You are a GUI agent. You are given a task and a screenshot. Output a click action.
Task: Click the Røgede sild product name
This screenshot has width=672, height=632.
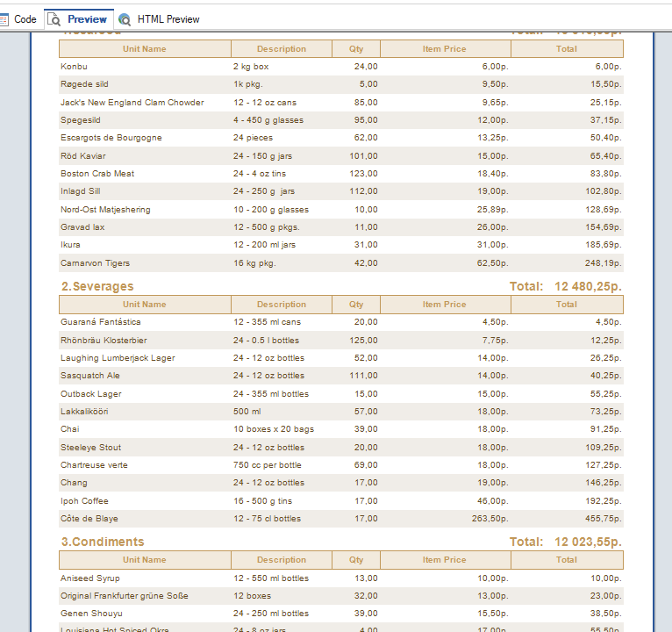84,84
